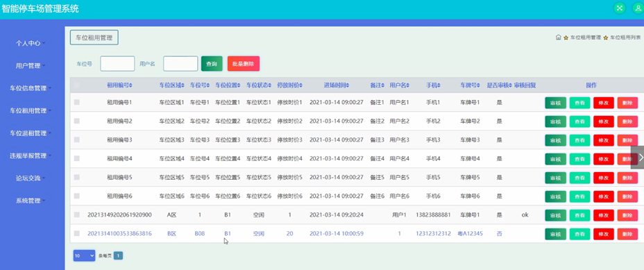The height and width of the screenshot is (270, 644).
Task: Click plate number 粤A12345 cell
Action: pos(471,233)
